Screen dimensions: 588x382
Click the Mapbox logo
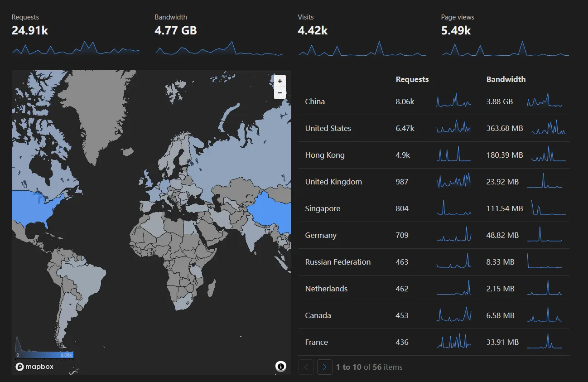[34, 367]
